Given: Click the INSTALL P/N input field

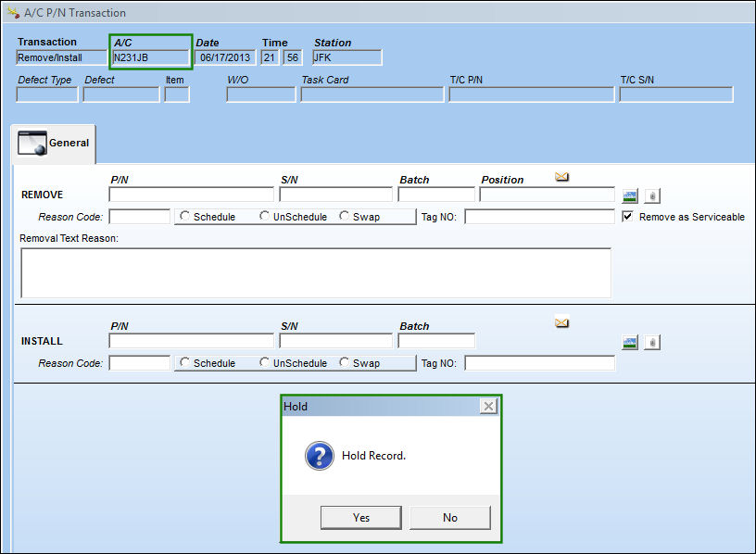Looking at the screenshot, I should tap(192, 341).
